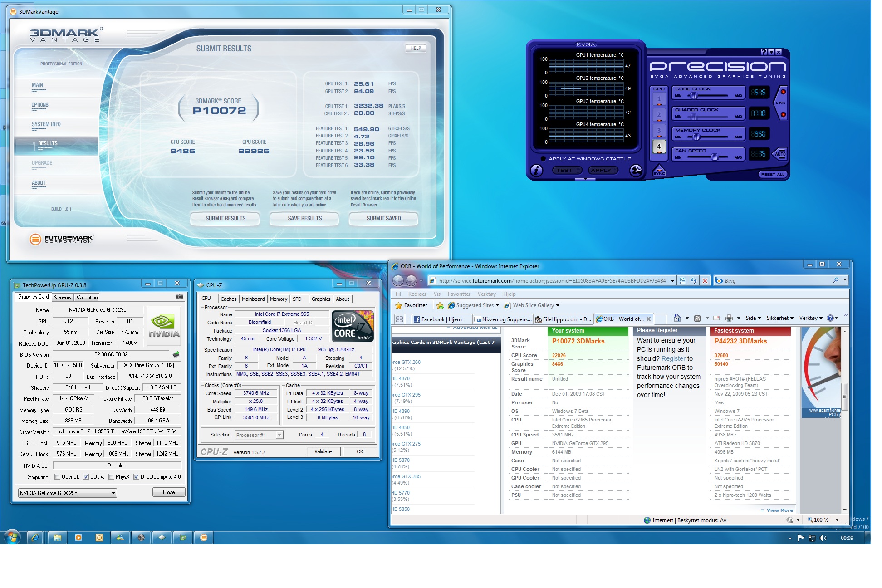This screenshot has width=882, height=588.
Task: Click the IE Quick Tabs grid icon
Action: coord(399,319)
